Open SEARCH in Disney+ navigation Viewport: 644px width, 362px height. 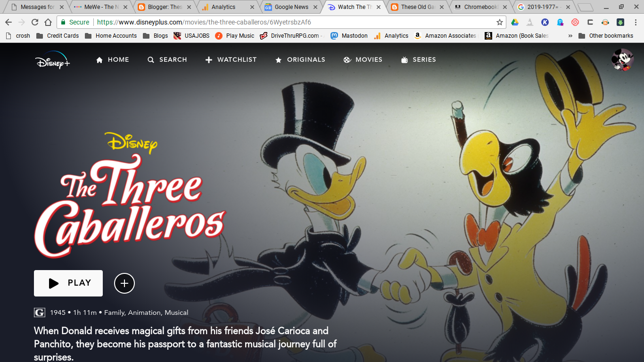[x=167, y=60]
